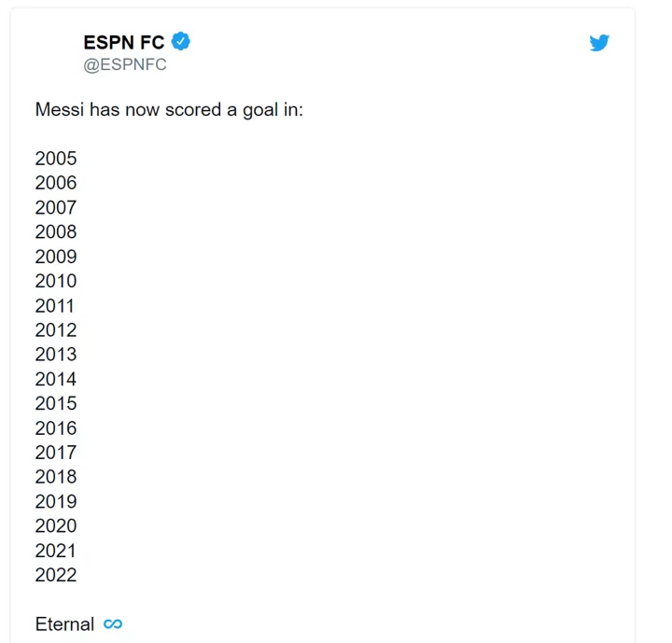Select the 2006 entry in the tweet
Viewport: 672px width, 643px height.
pyautogui.click(x=56, y=183)
